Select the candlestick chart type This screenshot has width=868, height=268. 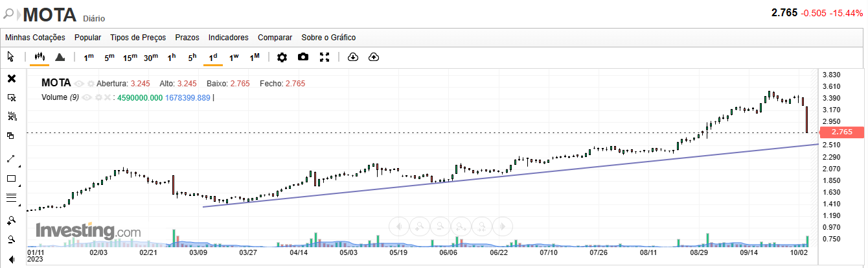pyautogui.click(x=40, y=57)
